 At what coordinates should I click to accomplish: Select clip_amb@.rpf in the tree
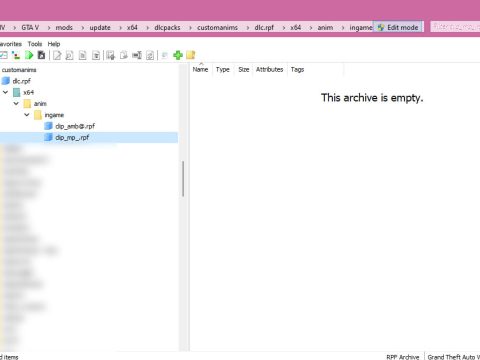(75, 126)
